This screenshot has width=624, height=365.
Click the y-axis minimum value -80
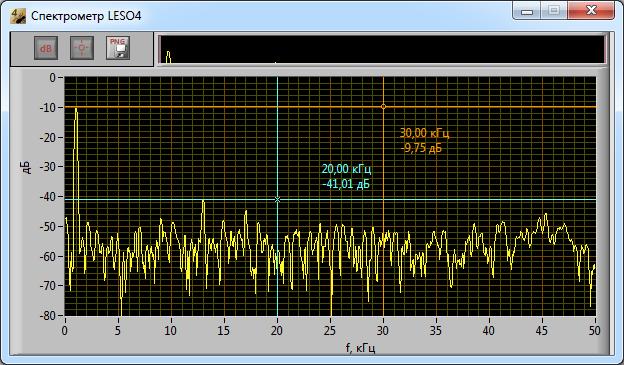pyautogui.click(x=48, y=316)
